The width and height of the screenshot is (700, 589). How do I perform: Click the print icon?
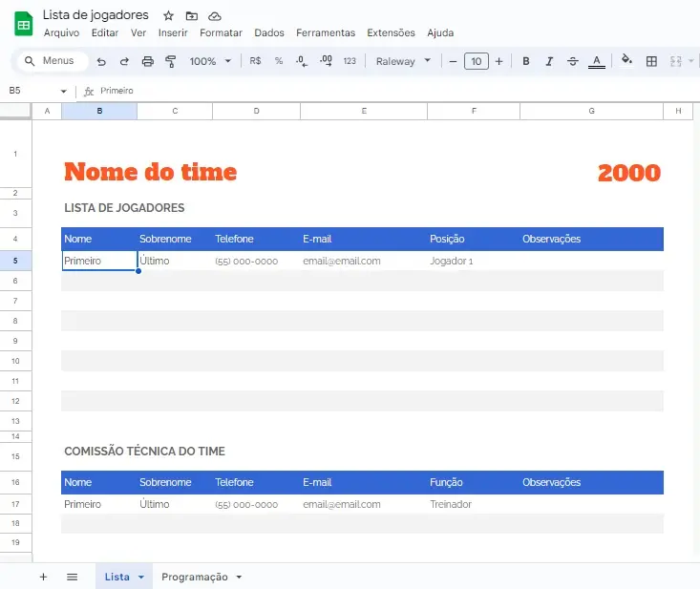148,62
